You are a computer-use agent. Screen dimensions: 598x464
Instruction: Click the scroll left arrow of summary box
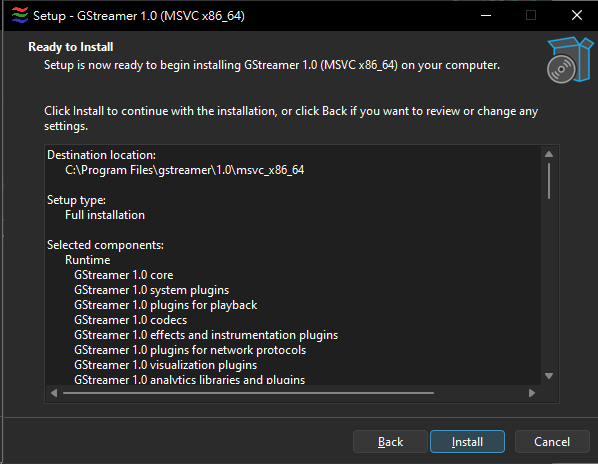click(x=54, y=393)
